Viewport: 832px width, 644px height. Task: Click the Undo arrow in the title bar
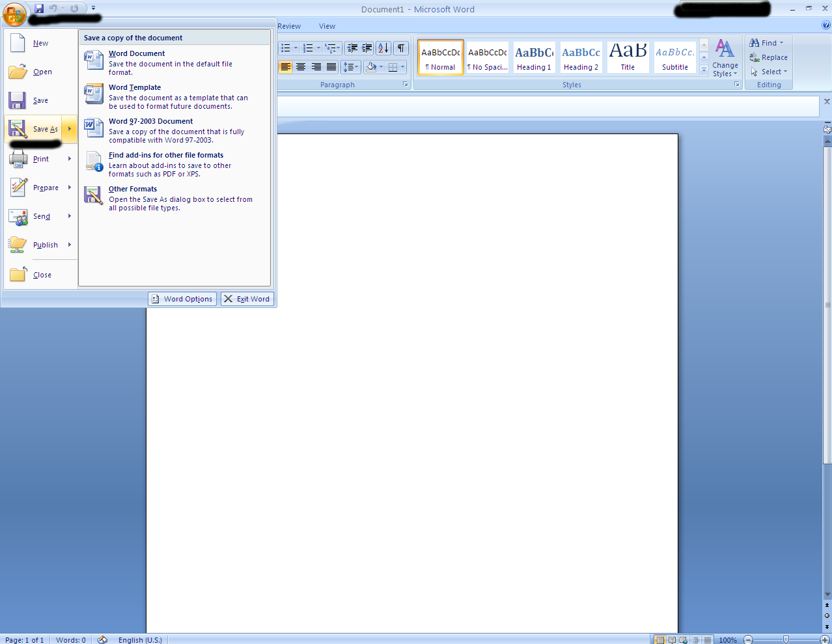53,8
